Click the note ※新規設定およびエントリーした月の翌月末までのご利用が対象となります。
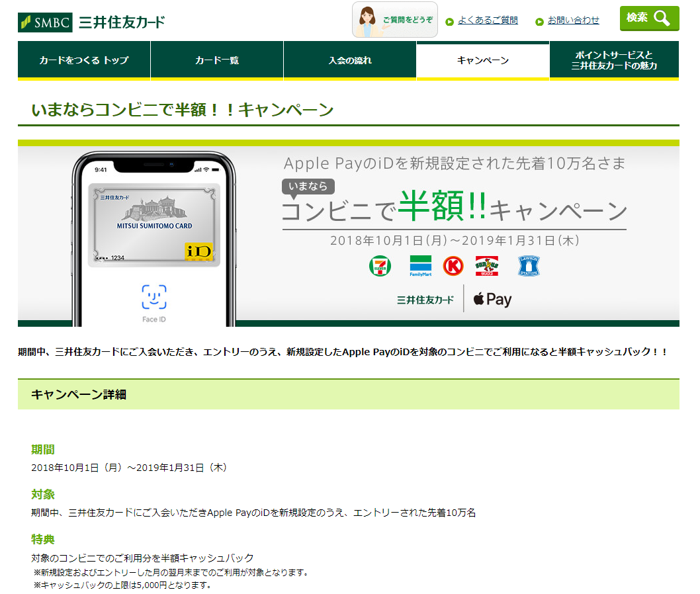The image size is (700, 594). pos(171,572)
